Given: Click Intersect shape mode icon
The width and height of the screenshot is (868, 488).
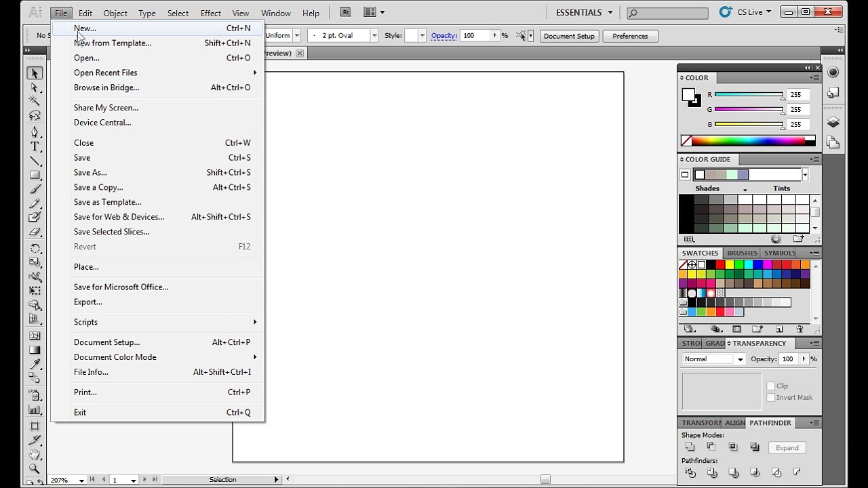Looking at the screenshot, I should 733,447.
